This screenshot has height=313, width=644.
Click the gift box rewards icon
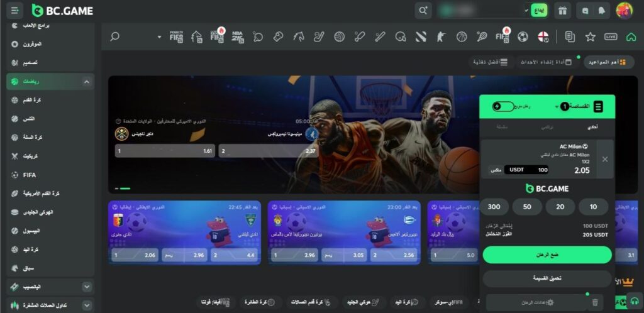(x=562, y=11)
